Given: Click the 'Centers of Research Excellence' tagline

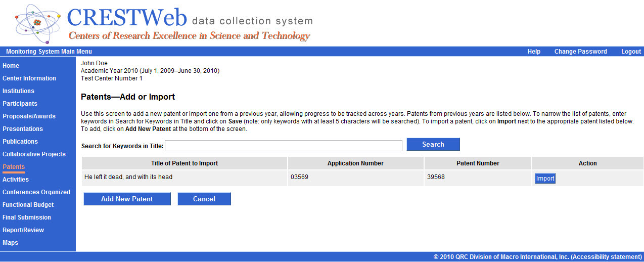Looking at the screenshot, I should (x=189, y=36).
